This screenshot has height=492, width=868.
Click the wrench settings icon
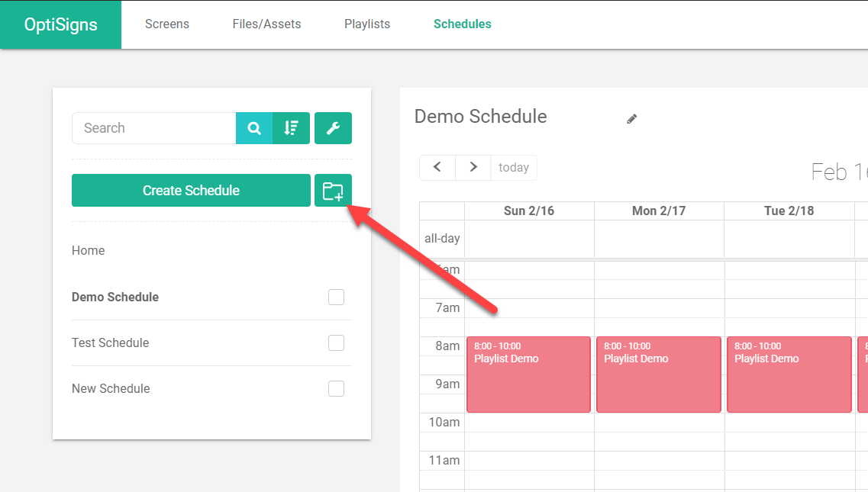333,128
